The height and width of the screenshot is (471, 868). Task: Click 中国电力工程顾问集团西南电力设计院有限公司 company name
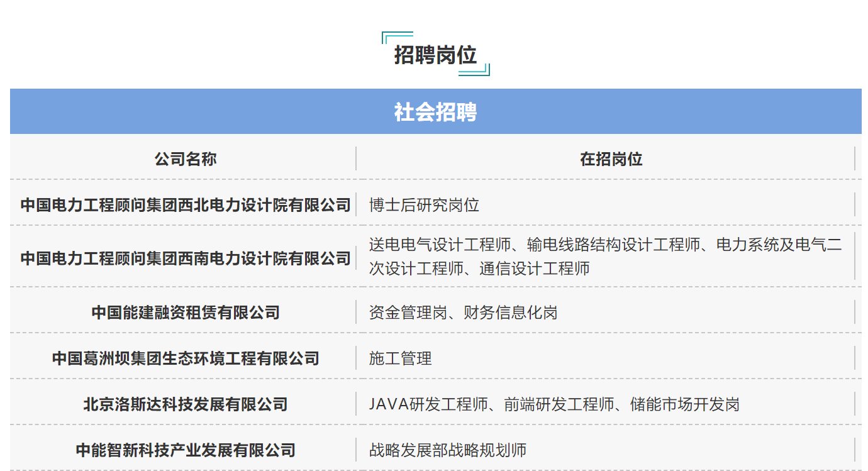click(186, 258)
